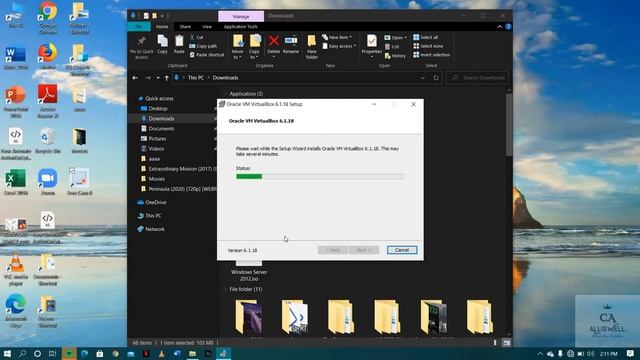
Task: Open the Recycle Bin desktop icon
Action: coord(47,137)
